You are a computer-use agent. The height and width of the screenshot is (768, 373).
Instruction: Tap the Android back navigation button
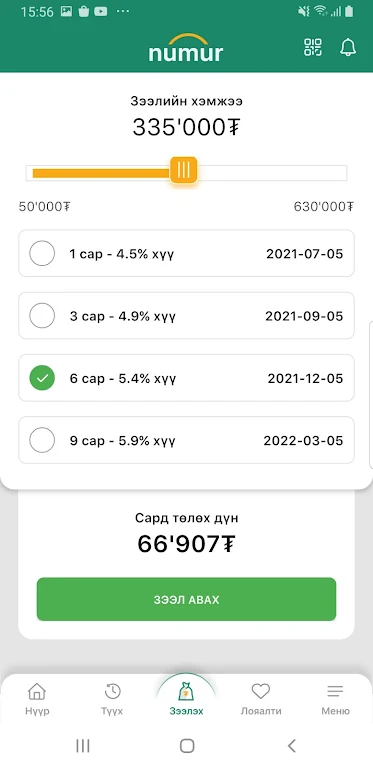click(292, 745)
